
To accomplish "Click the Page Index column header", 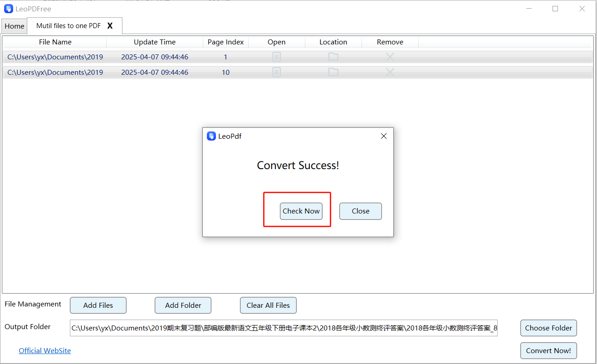I will click(226, 42).
